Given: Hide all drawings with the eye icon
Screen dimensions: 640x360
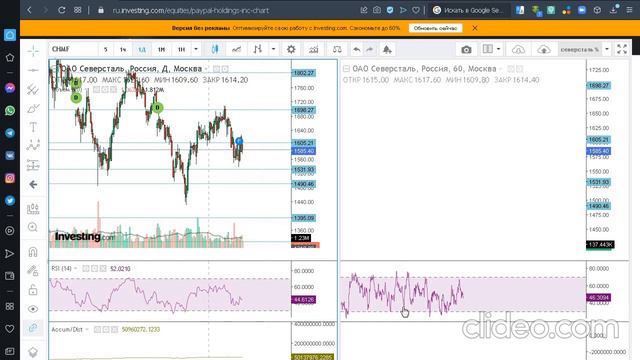Looking at the screenshot, I should tap(33, 309).
